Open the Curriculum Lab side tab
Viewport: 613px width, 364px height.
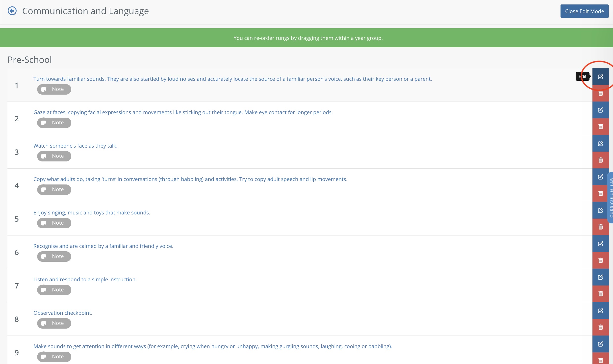[x=611, y=198]
